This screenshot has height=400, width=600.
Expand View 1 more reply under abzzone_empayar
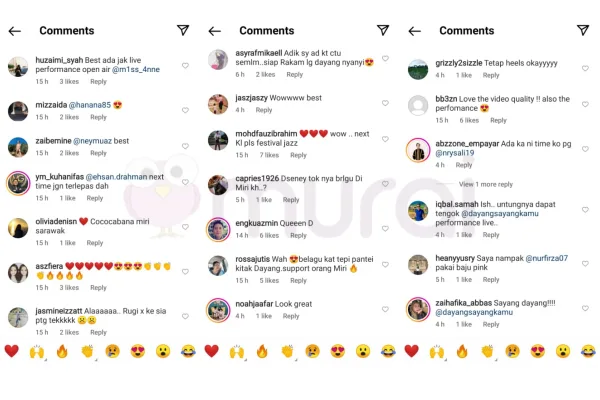[x=486, y=184]
